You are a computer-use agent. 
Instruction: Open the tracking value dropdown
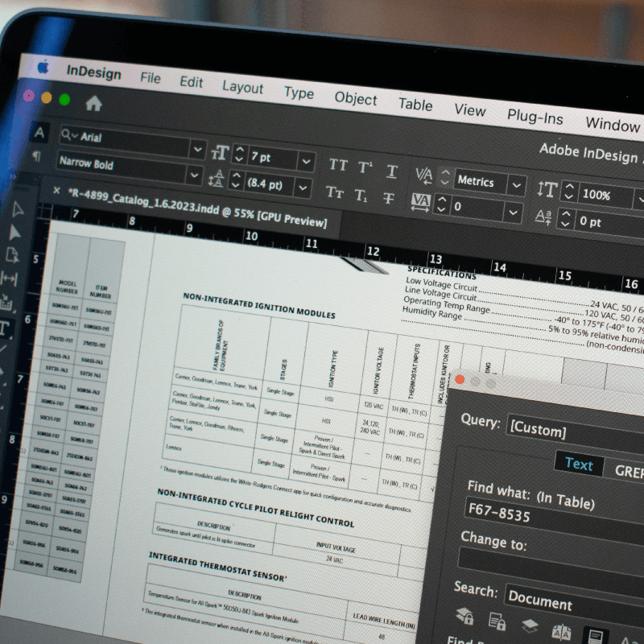point(513,213)
